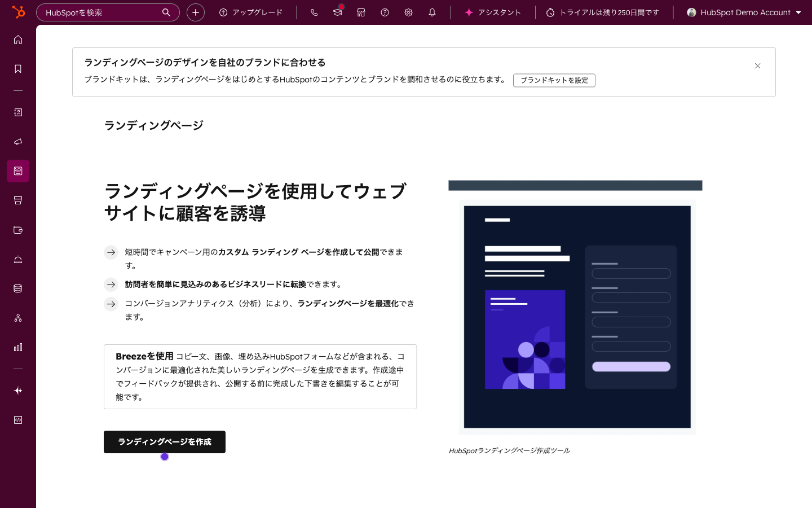Screen dimensions: 812x508
Task: Open the CRM contacts icon in the sidebar
Action: pos(18,112)
